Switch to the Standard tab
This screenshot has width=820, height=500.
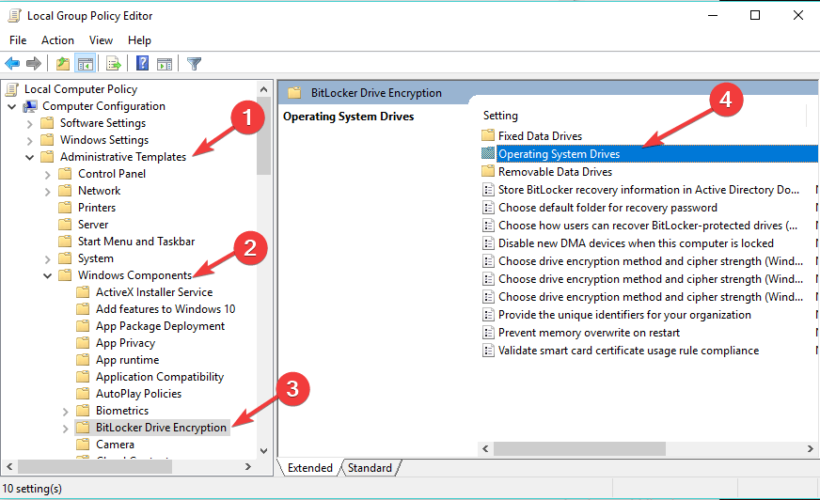click(x=370, y=468)
